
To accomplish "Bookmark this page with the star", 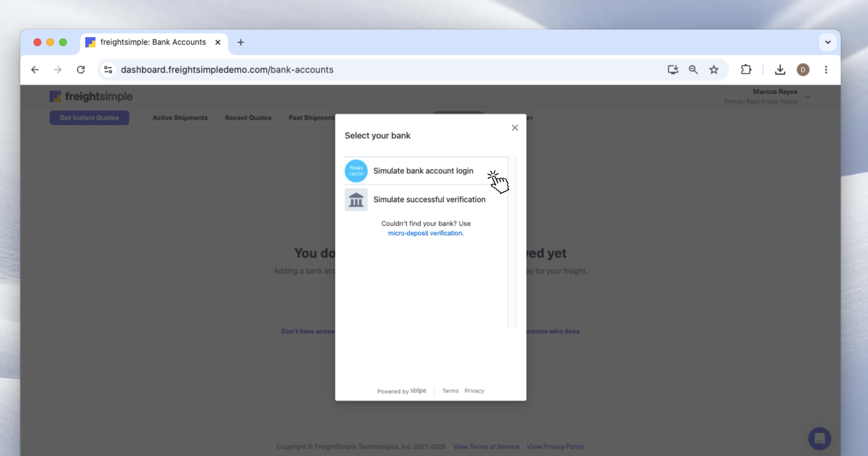I will (x=714, y=70).
